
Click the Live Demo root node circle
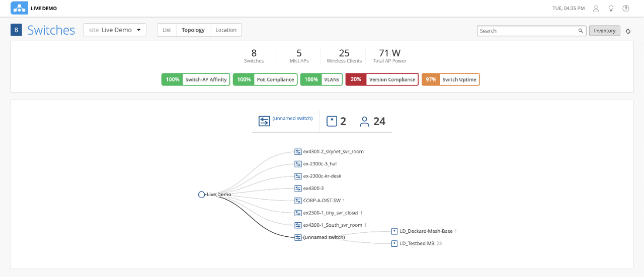(x=201, y=195)
